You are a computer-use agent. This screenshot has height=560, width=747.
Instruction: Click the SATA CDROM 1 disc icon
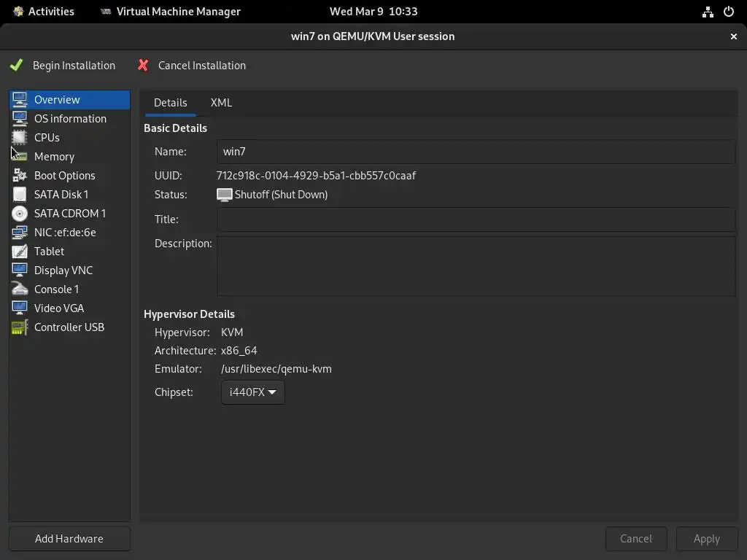(x=20, y=214)
